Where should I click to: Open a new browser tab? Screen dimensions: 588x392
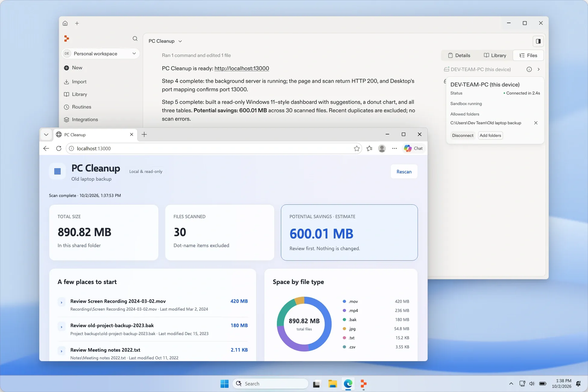pos(144,134)
